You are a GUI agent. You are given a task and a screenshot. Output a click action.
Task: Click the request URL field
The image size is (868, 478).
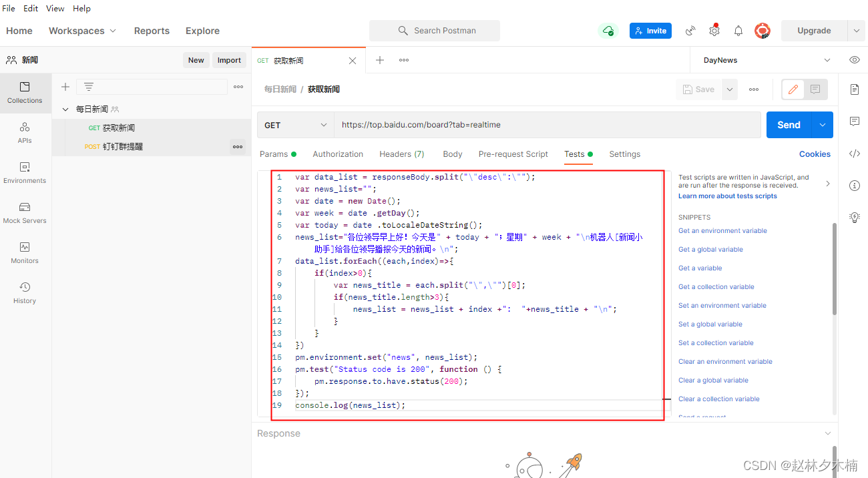click(x=548, y=125)
